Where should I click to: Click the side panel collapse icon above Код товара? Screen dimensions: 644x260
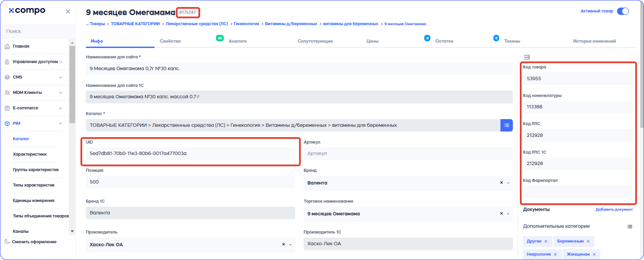527,57
